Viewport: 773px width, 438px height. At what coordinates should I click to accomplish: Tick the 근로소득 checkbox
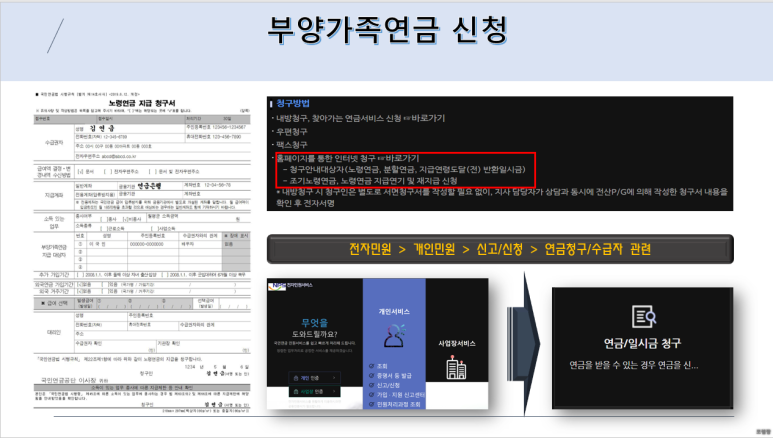[104, 228]
